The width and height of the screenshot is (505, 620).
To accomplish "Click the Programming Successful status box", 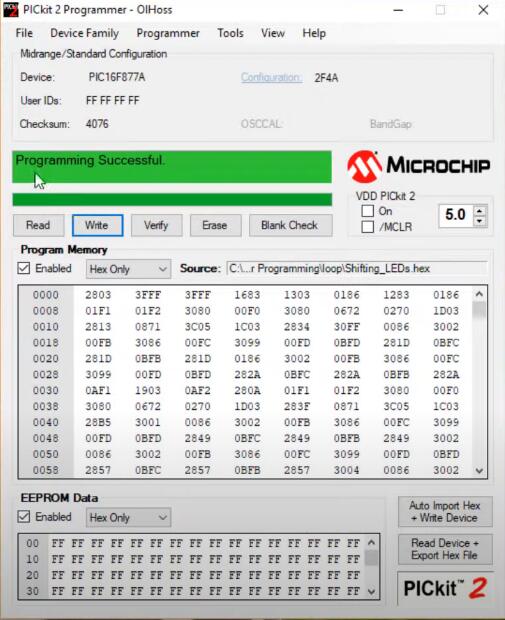I will tap(172, 167).
